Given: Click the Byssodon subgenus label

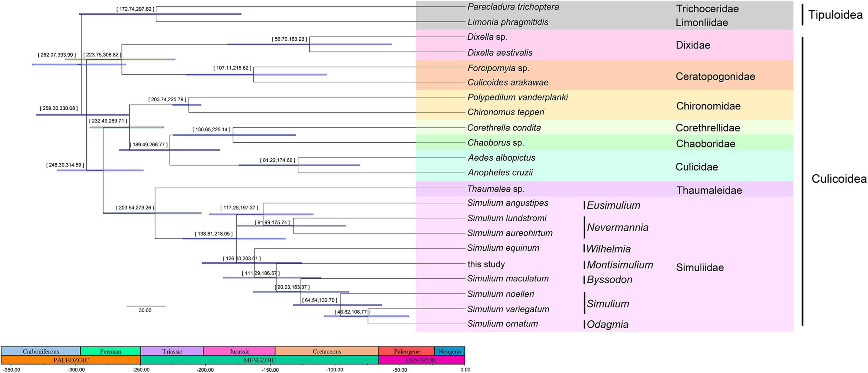Looking at the screenshot, I should 610,280.
